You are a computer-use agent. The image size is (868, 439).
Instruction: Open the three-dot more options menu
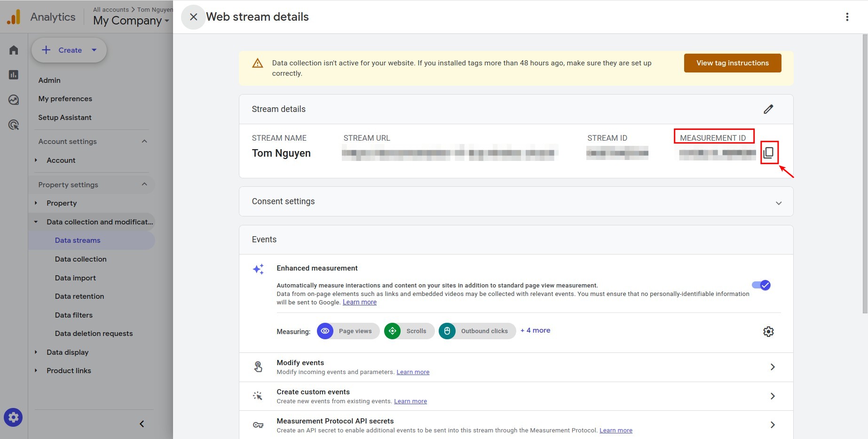tap(847, 17)
